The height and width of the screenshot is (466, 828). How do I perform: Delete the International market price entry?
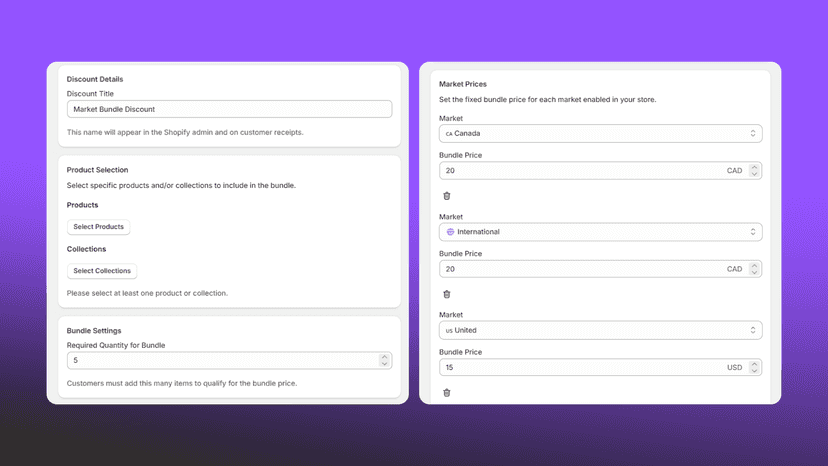tap(447, 294)
